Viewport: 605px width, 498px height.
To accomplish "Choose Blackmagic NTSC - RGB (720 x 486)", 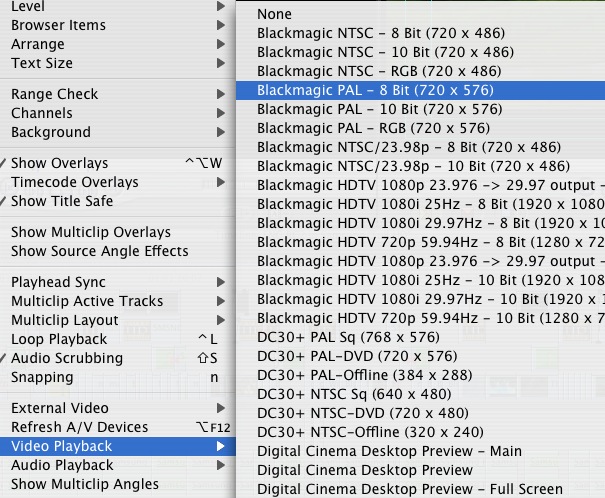I will 421,71.
